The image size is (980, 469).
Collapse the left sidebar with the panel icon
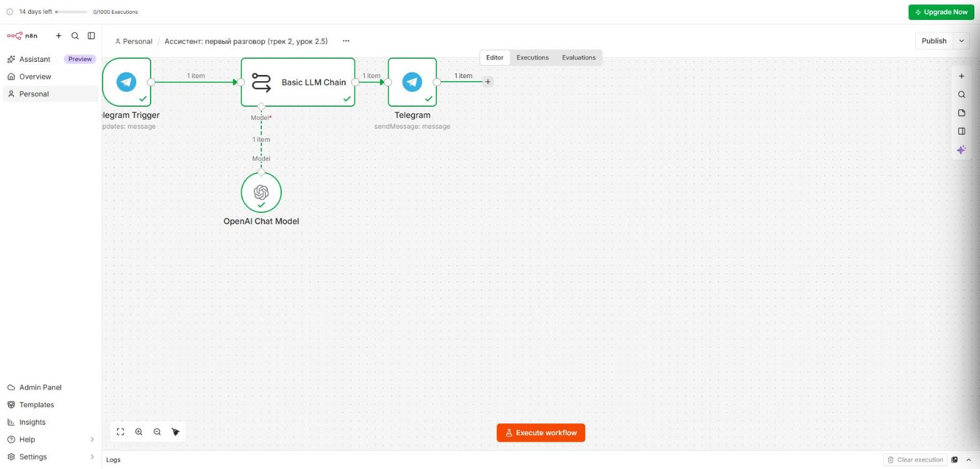click(91, 36)
